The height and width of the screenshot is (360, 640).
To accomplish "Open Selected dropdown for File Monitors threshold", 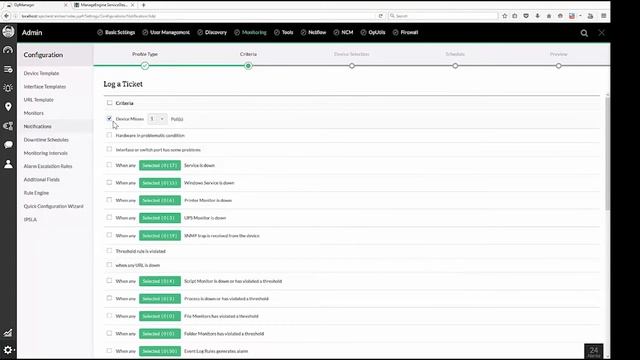I will click(160, 316).
